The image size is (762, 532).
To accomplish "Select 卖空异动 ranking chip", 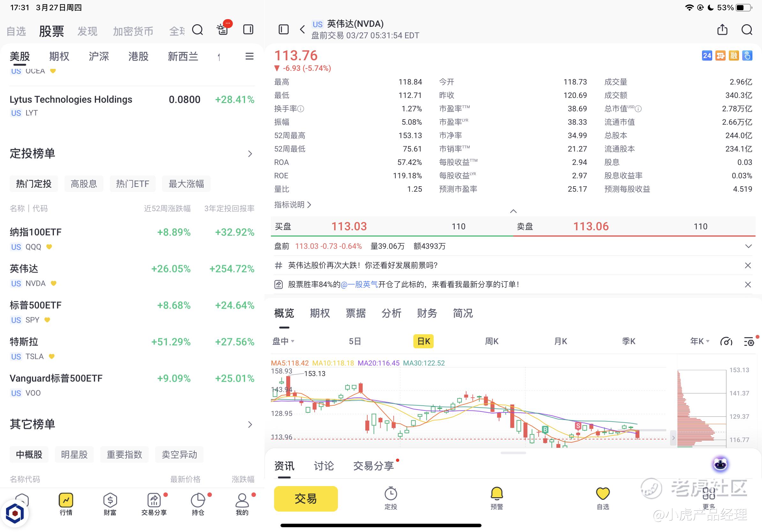I will [x=179, y=454].
